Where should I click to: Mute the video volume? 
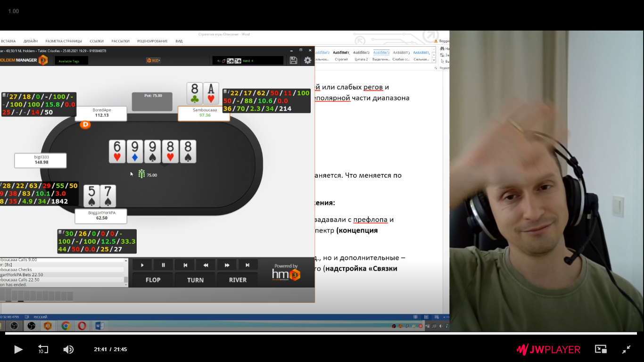pos(68,349)
